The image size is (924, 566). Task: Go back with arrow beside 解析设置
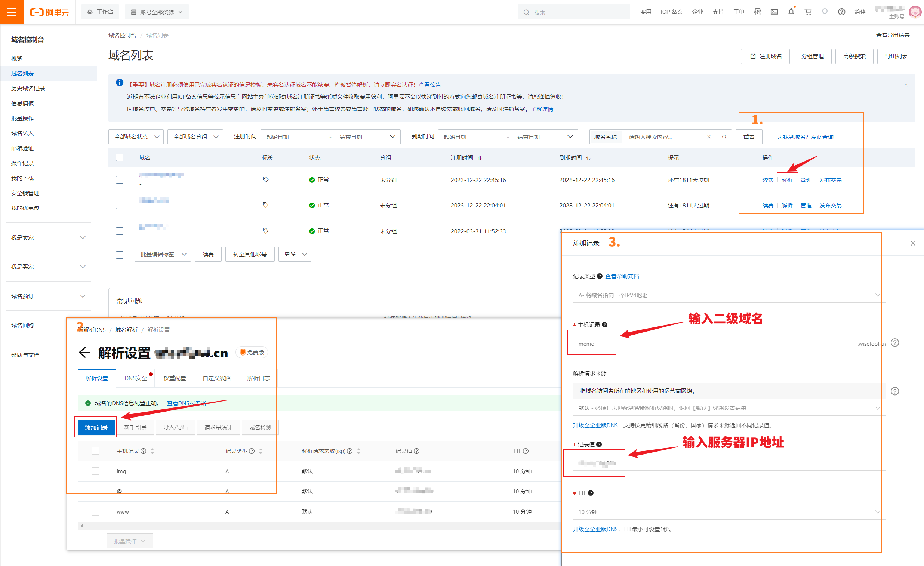tap(84, 353)
